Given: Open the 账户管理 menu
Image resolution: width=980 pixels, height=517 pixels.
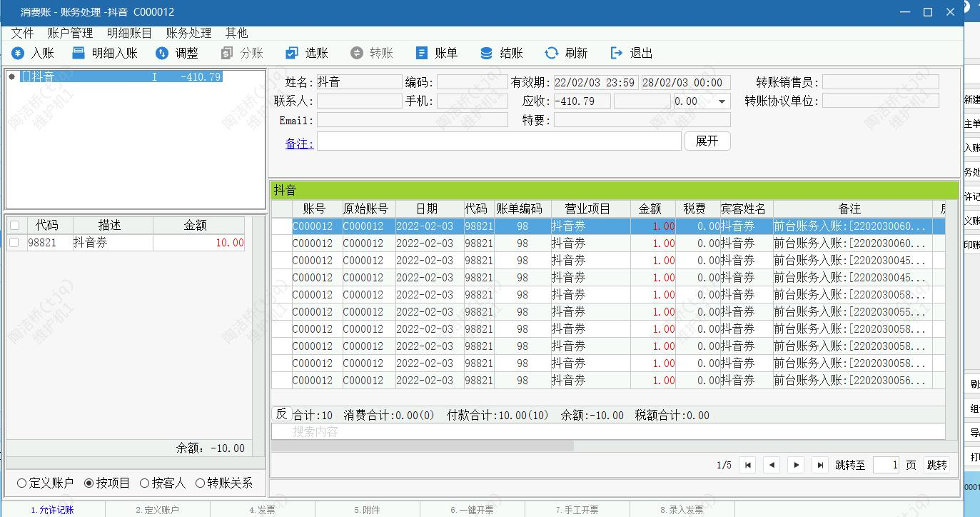Looking at the screenshot, I should [x=71, y=33].
